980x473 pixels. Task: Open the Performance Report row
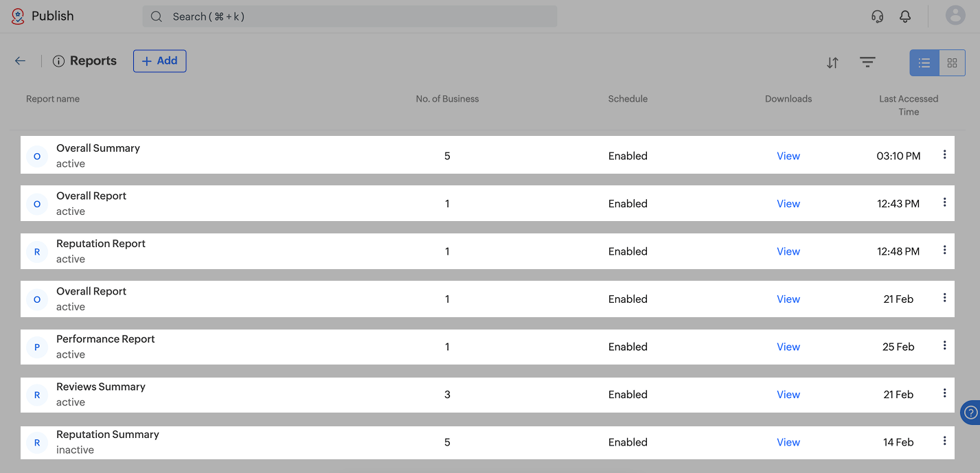tap(106, 339)
